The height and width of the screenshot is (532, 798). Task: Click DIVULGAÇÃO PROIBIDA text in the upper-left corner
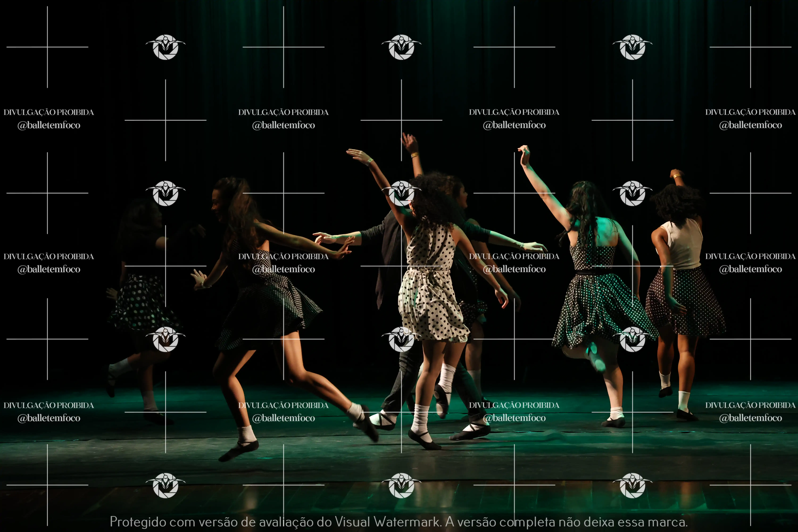tap(49, 112)
